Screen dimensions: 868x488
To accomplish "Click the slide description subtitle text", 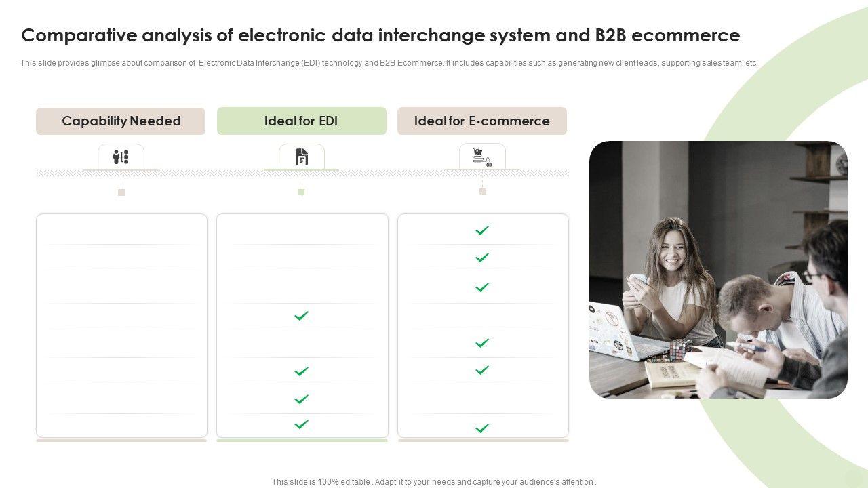I will click(389, 63).
